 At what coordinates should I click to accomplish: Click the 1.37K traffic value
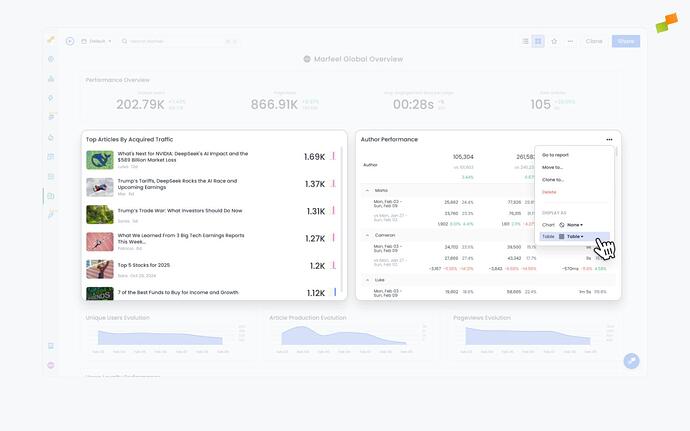[315, 184]
